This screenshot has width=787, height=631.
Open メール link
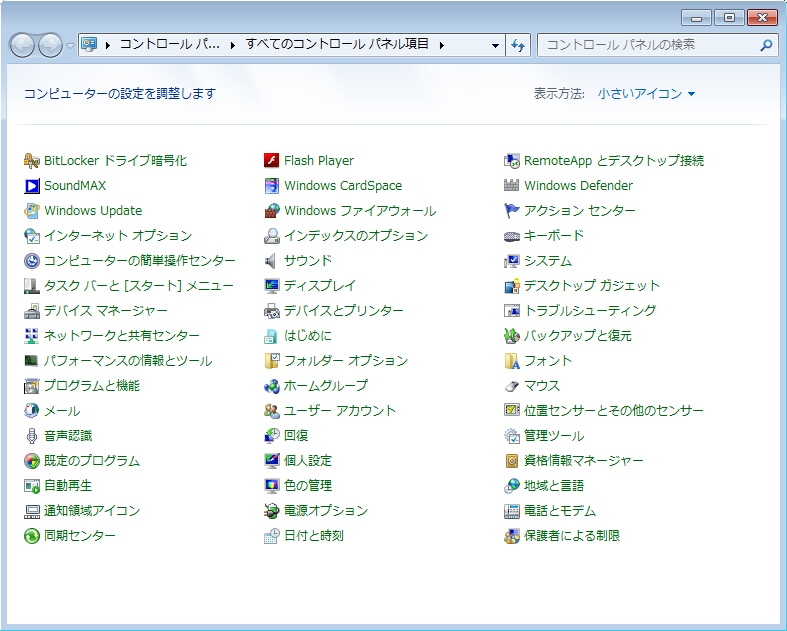tap(62, 411)
